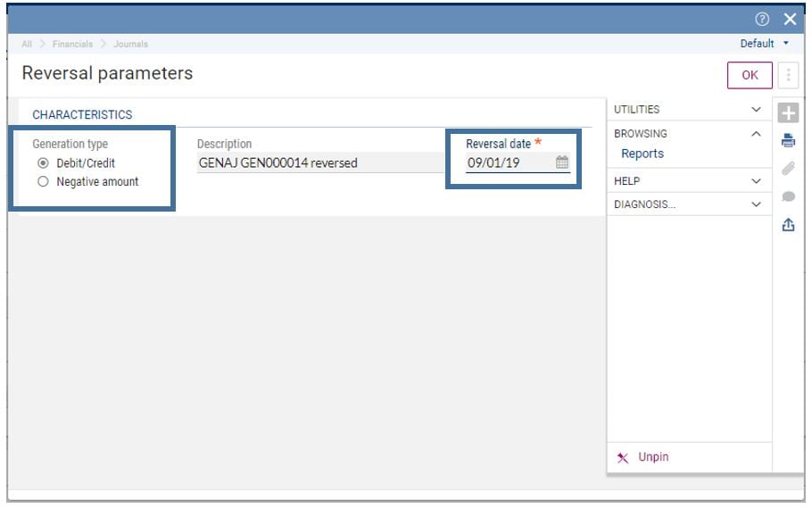Click the comment bubble icon

point(788,196)
